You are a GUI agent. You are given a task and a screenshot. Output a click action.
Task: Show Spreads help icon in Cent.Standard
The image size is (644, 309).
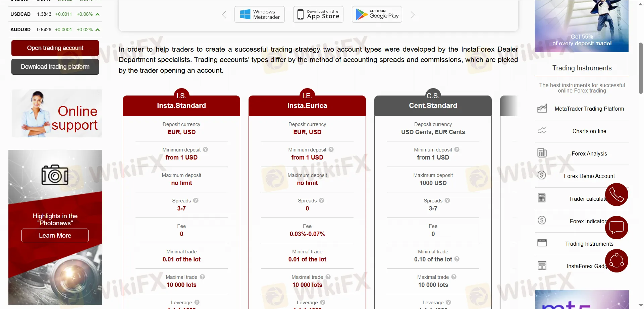[447, 200]
